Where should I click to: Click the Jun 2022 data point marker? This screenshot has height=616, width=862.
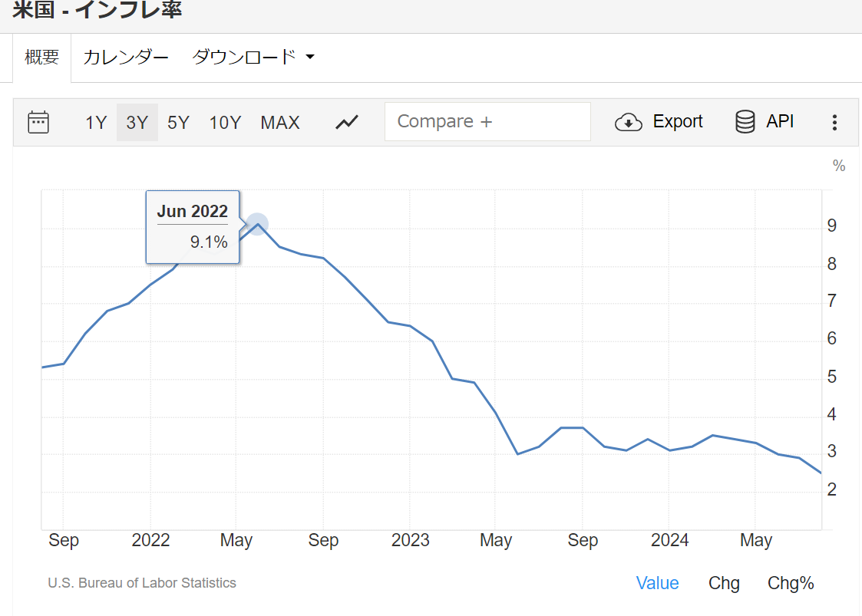[x=257, y=224]
